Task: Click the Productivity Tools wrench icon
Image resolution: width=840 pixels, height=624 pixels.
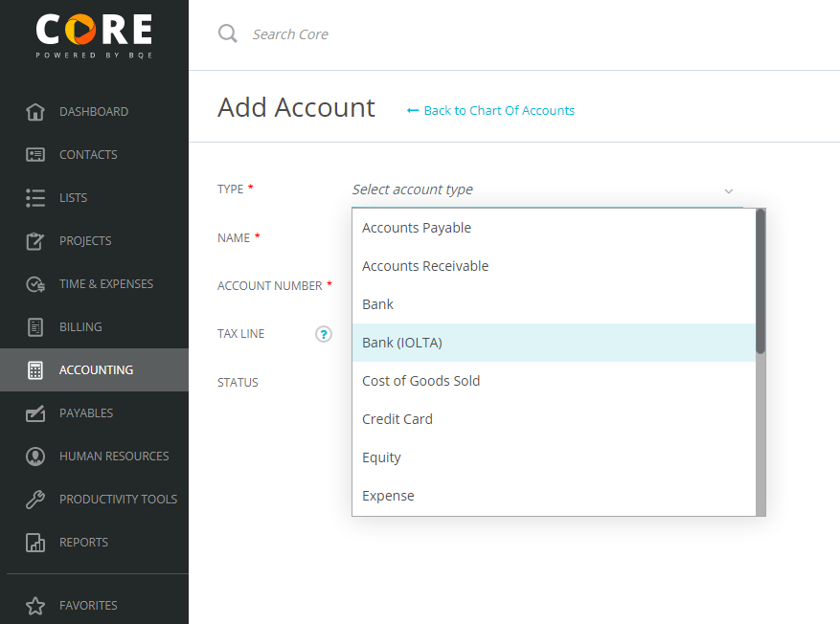Action: pos(35,500)
